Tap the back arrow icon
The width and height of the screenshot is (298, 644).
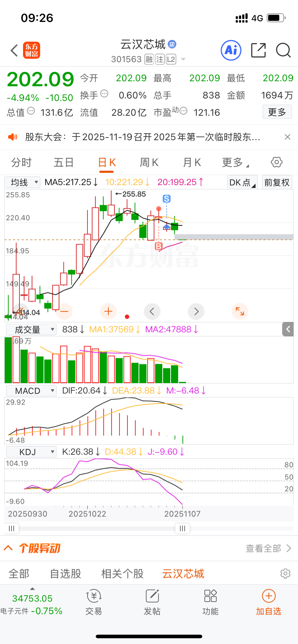14,50
